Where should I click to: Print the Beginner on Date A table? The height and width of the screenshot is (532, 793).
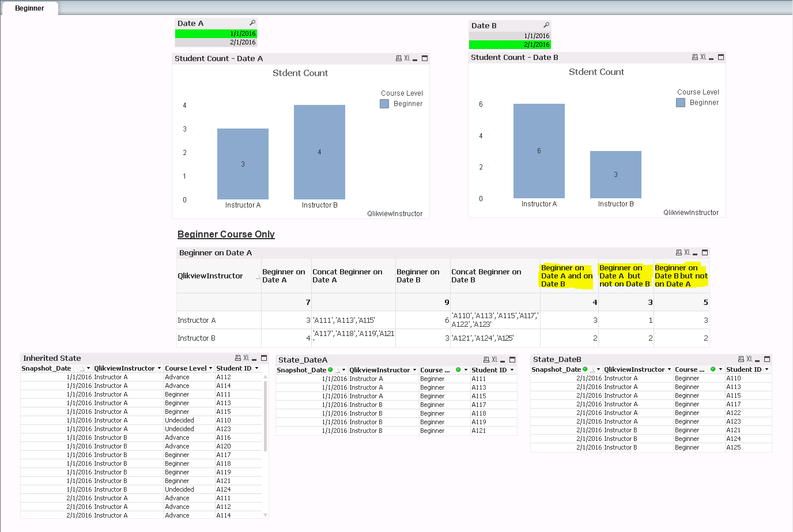[x=678, y=252]
